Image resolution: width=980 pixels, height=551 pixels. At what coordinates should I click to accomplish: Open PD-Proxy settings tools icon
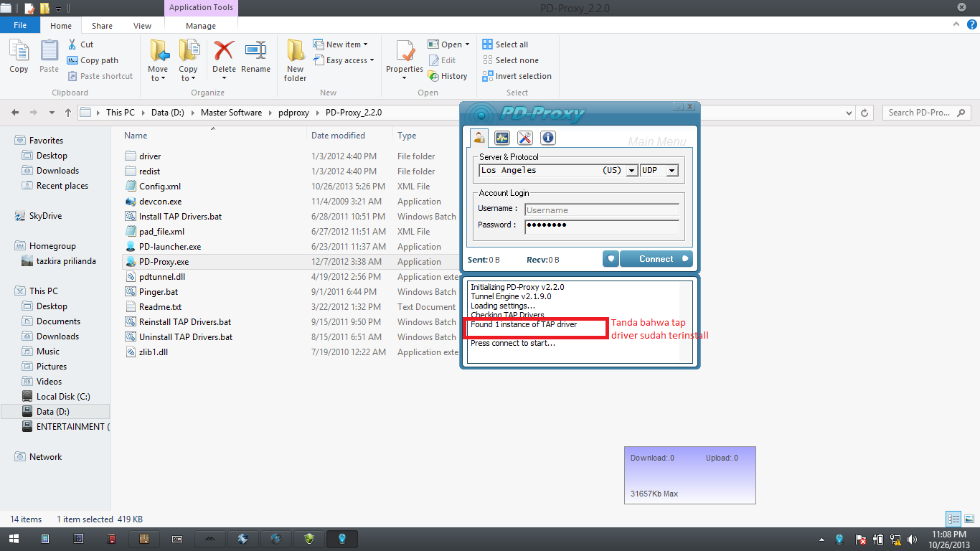(524, 138)
